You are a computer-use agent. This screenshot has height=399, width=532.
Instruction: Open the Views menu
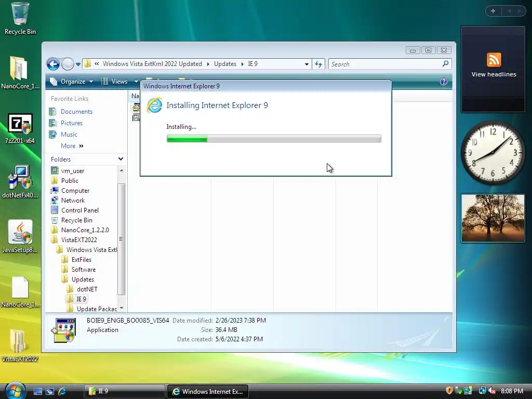point(115,82)
